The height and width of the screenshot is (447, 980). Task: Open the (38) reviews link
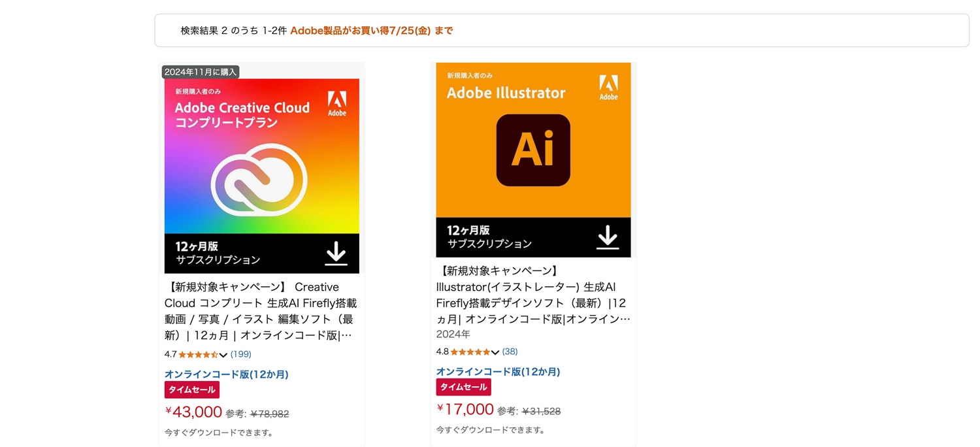510,352
